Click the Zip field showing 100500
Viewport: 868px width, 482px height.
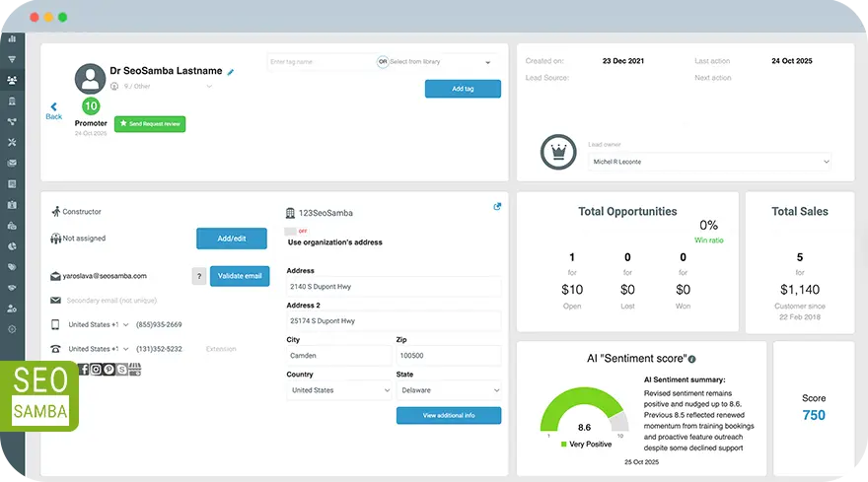pos(449,355)
